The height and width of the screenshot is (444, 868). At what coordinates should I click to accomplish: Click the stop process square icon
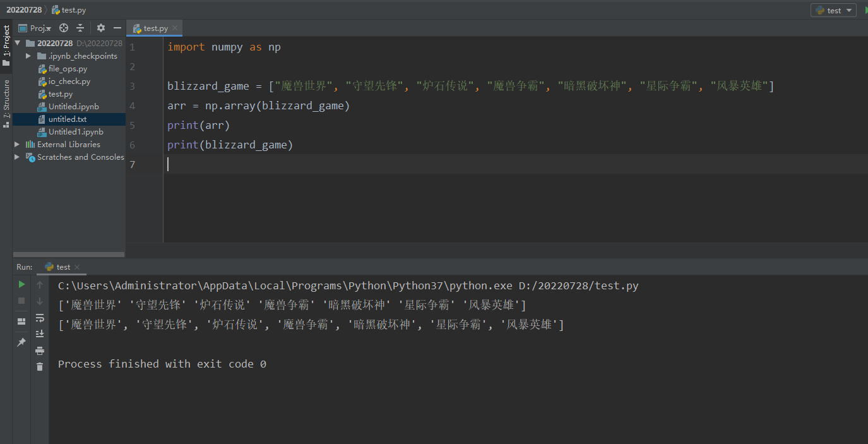21,301
